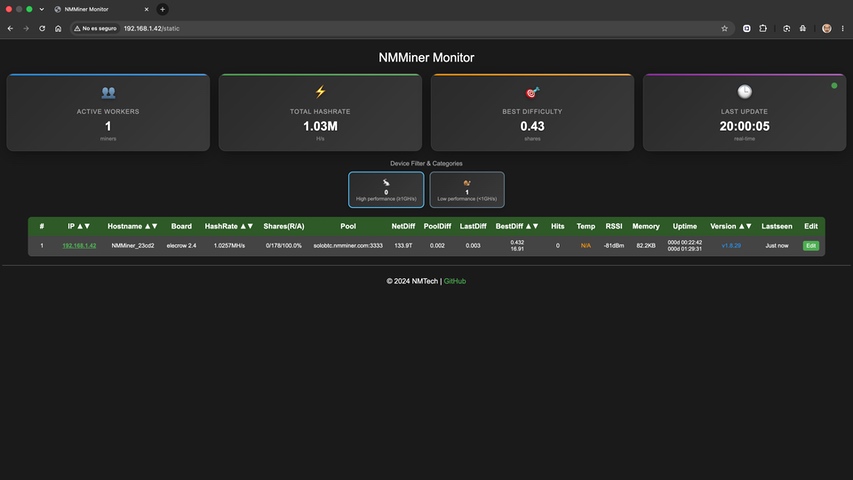The height and width of the screenshot is (480, 853).
Task: Click the shares value 0/178/100.0%
Action: click(x=283, y=245)
